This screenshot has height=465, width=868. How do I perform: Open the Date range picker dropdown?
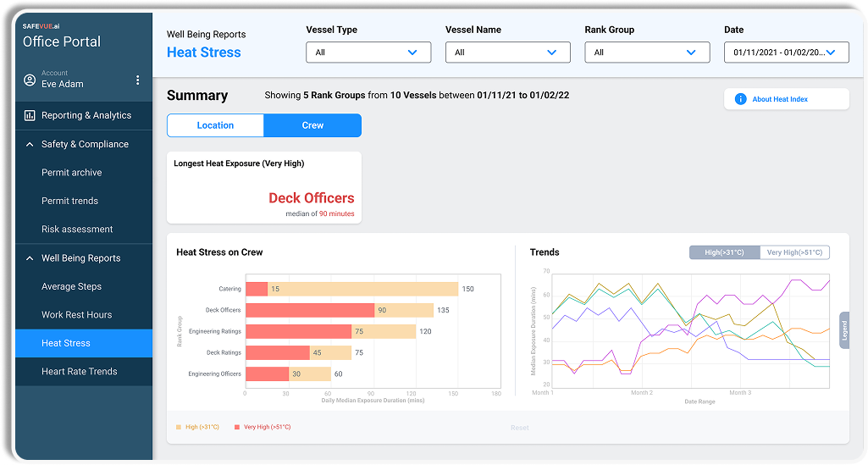(786, 53)
